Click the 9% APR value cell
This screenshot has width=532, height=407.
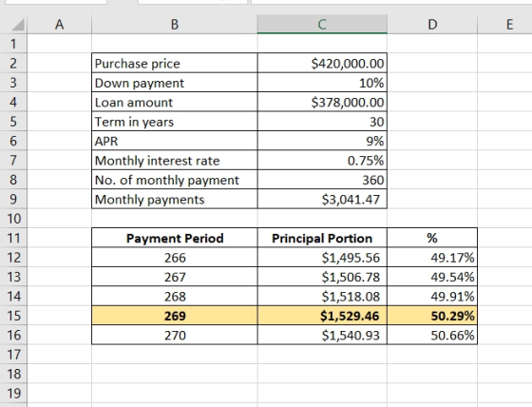point(322,141)
